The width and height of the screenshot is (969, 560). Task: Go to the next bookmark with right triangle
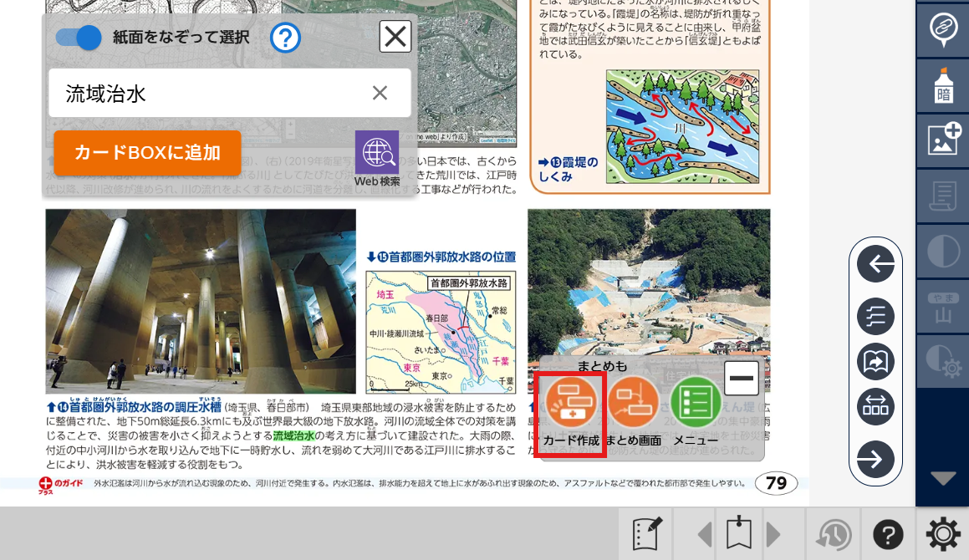(x=773, y=534)
